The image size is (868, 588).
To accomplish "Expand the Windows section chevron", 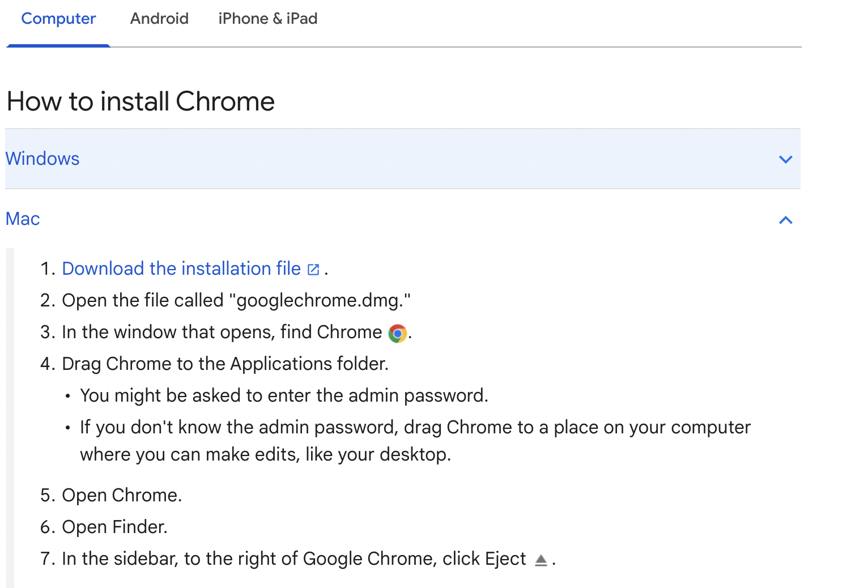I will point(785,159).
